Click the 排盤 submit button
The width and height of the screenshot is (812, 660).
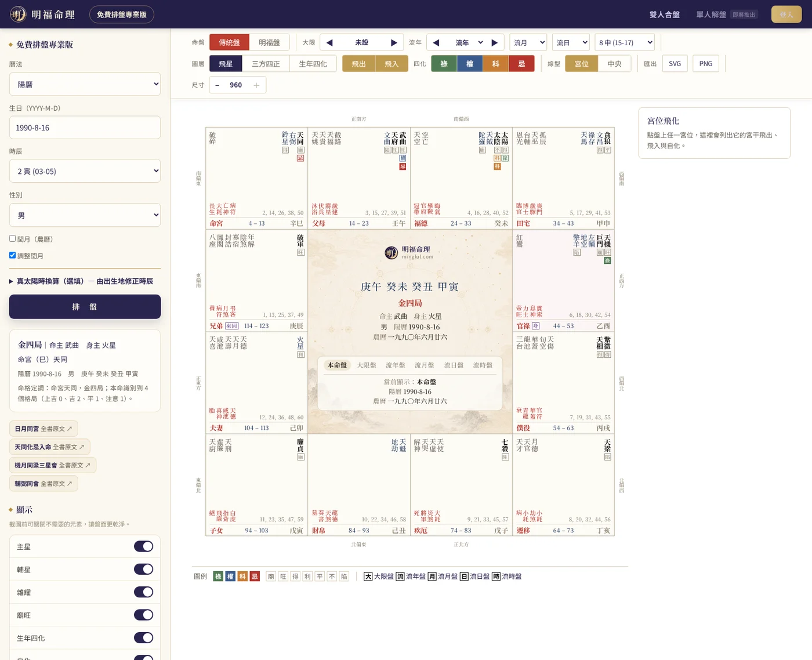[85, 307]
